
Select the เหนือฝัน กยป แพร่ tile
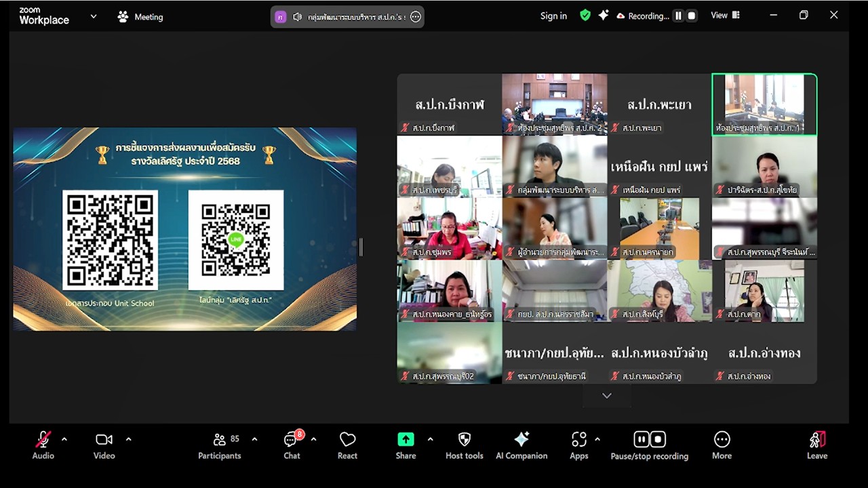(x=659, y=167)
